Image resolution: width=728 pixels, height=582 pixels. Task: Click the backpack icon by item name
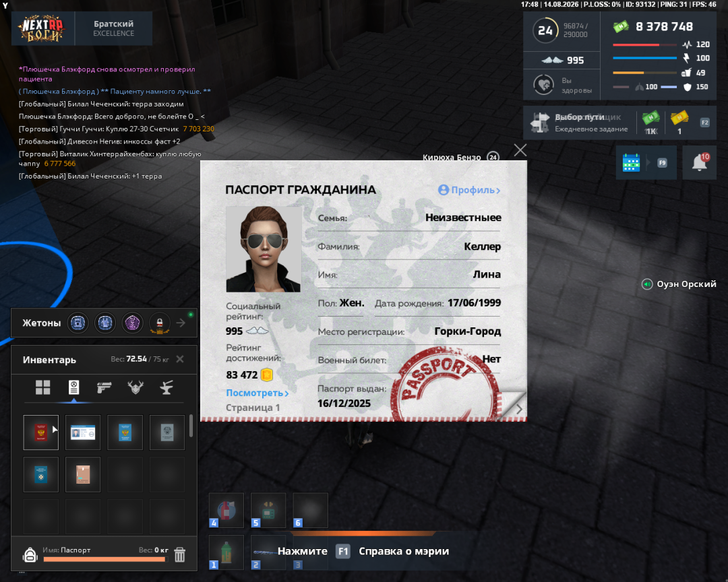(30, 554)
